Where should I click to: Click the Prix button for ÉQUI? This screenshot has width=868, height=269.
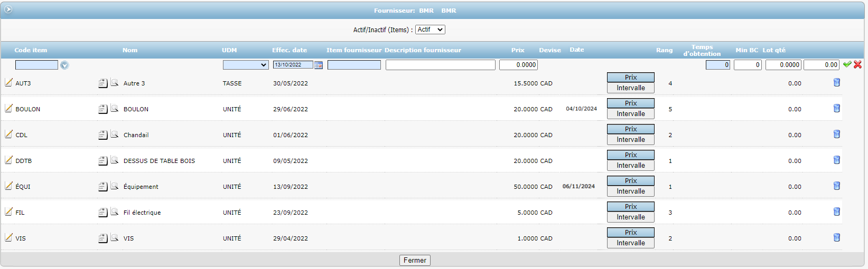(x=630, y=181)
